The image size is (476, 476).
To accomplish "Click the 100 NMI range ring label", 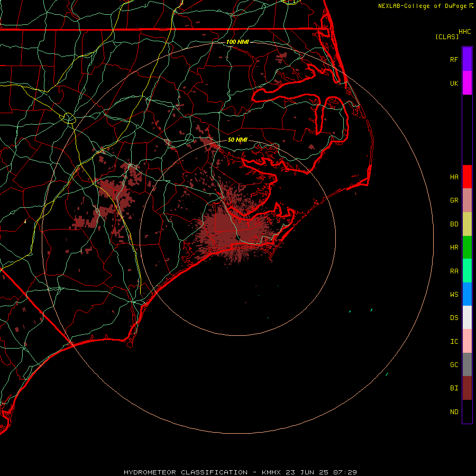I will coord(237,42).
